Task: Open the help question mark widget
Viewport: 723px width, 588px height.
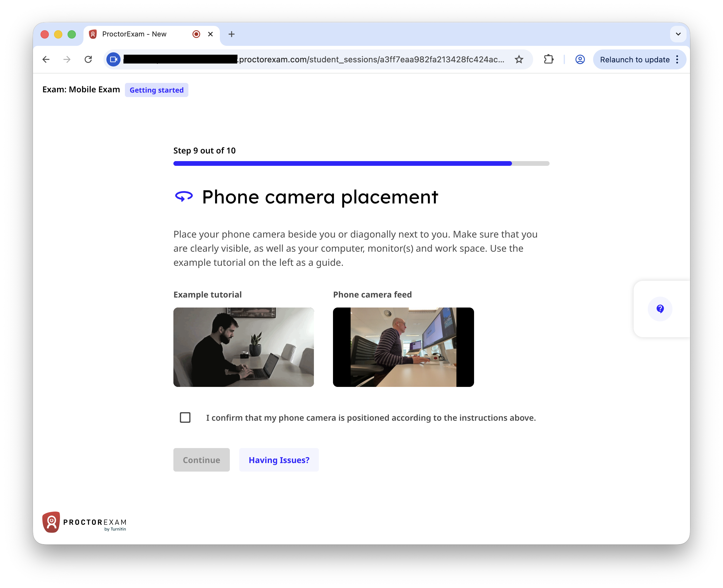Action: tap(660, 309)
